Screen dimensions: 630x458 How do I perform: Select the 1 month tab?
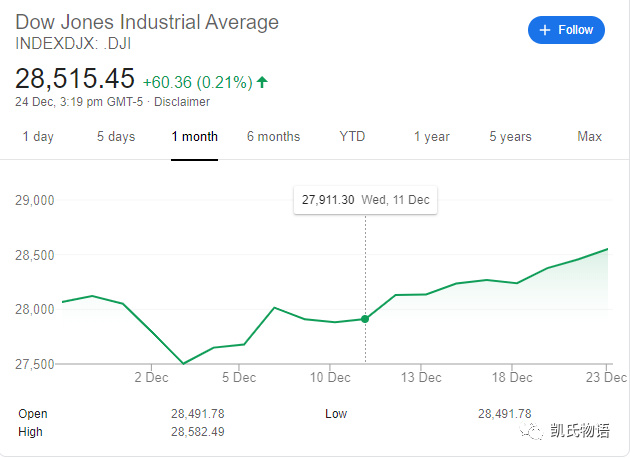coord(194,137)
